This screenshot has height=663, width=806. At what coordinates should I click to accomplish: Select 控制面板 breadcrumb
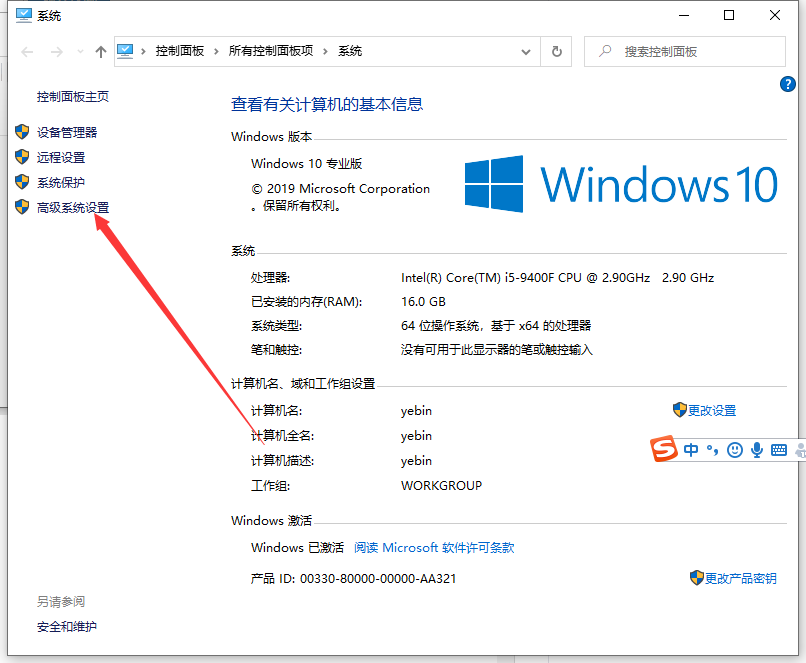180,51
